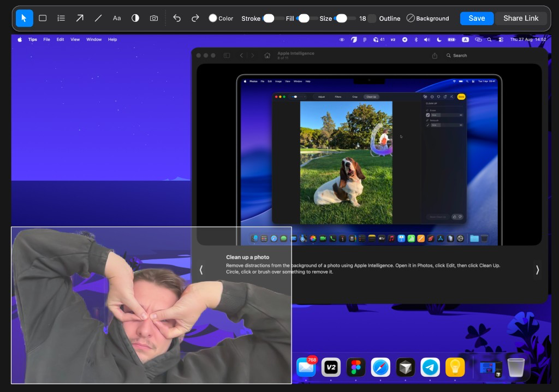Open the white Color swatch
The image size is (559, 392).
pyautogui.click(x=213, y=18)
